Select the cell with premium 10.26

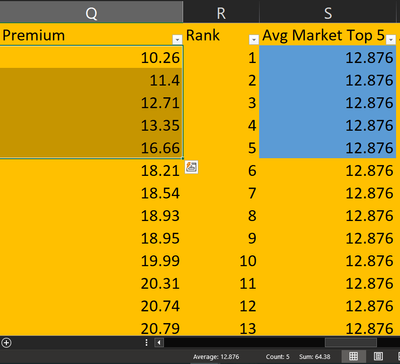(91, 57)
